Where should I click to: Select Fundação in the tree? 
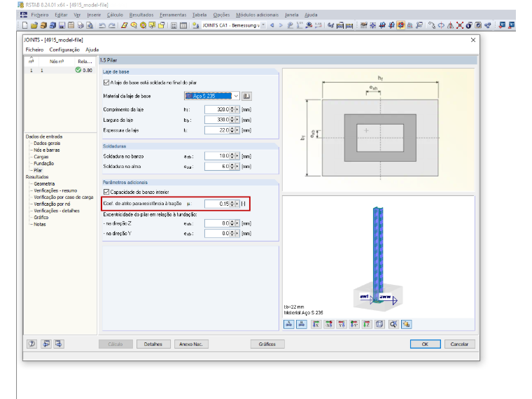point(44,164)
